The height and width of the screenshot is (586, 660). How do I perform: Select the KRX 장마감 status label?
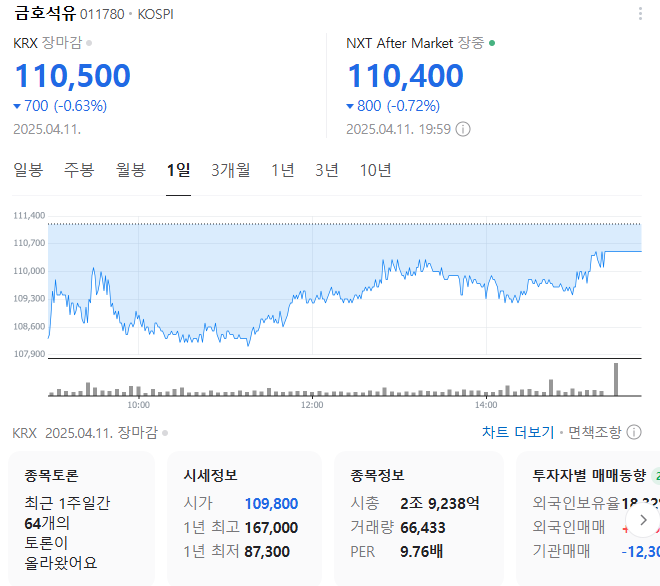[48, 43]
